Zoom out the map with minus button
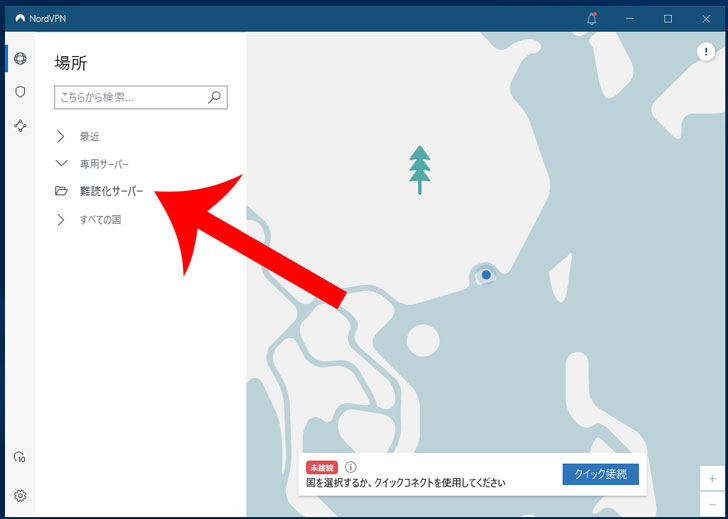This screenshot has width=728, height=519. 711,503
